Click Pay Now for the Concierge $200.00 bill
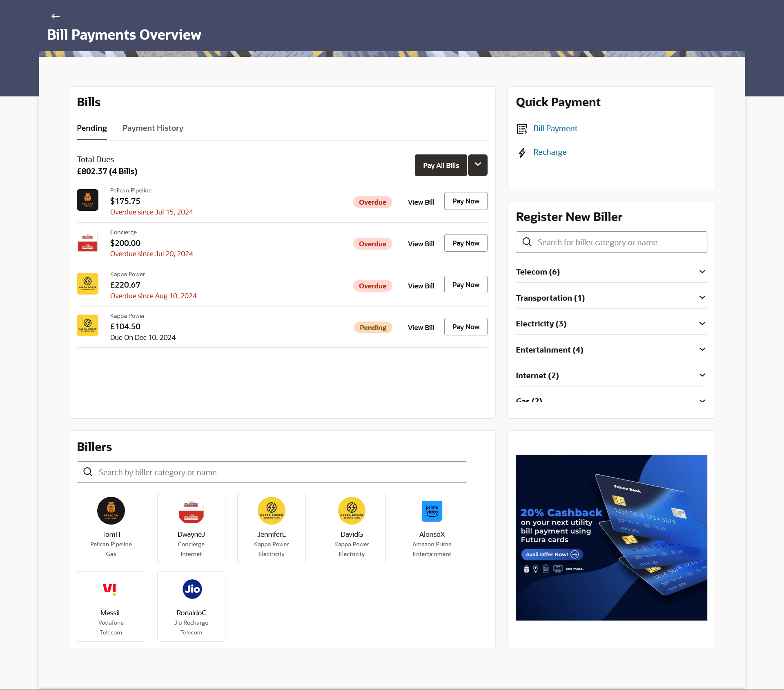784x690 pixels. click(465, 243)
